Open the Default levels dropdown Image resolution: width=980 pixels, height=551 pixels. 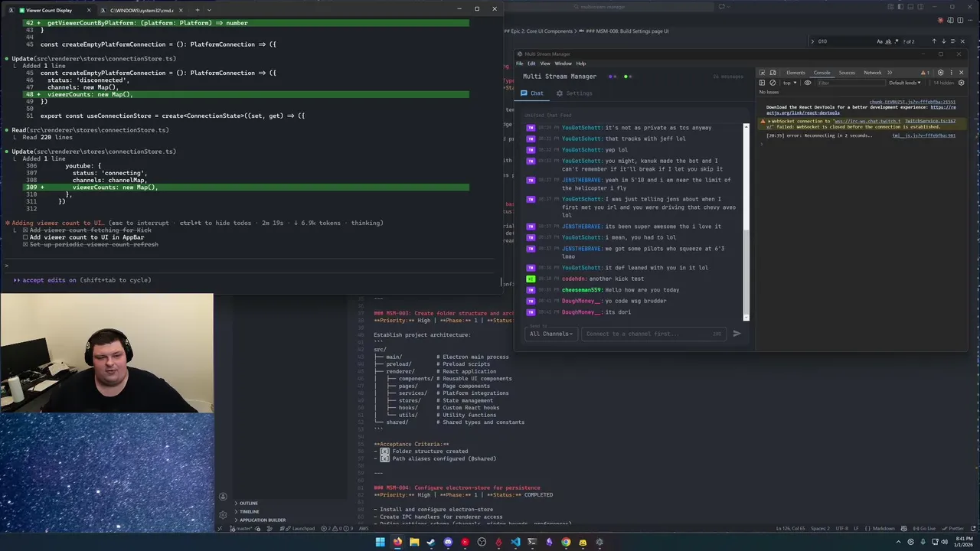point(904,83)
